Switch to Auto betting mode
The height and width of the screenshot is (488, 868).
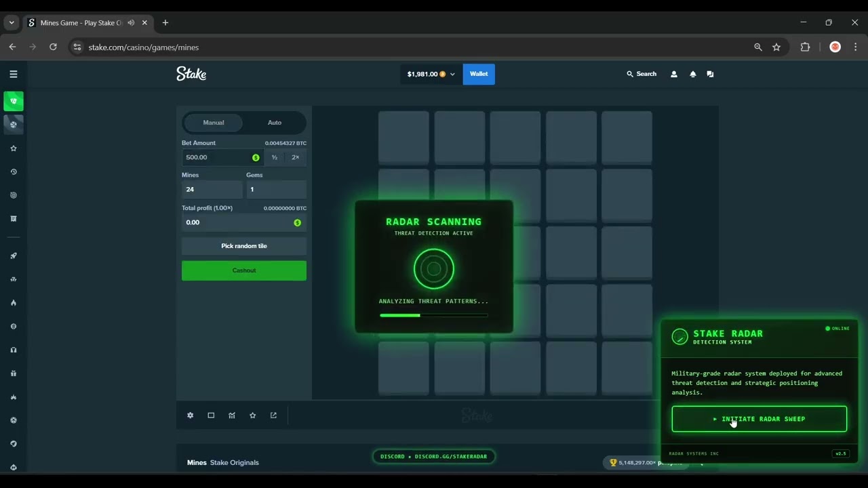click(275, 123)
